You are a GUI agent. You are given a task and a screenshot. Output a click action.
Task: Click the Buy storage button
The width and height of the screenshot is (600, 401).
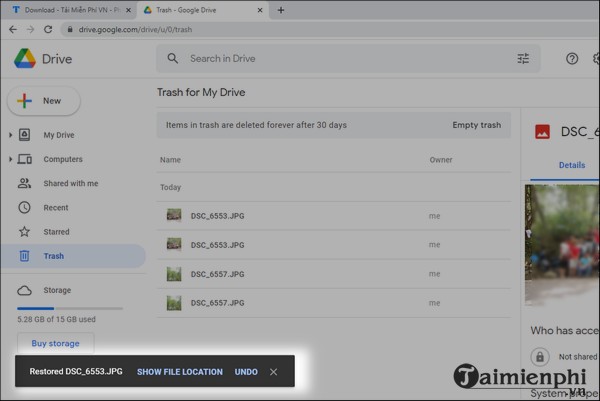[55, 343]
